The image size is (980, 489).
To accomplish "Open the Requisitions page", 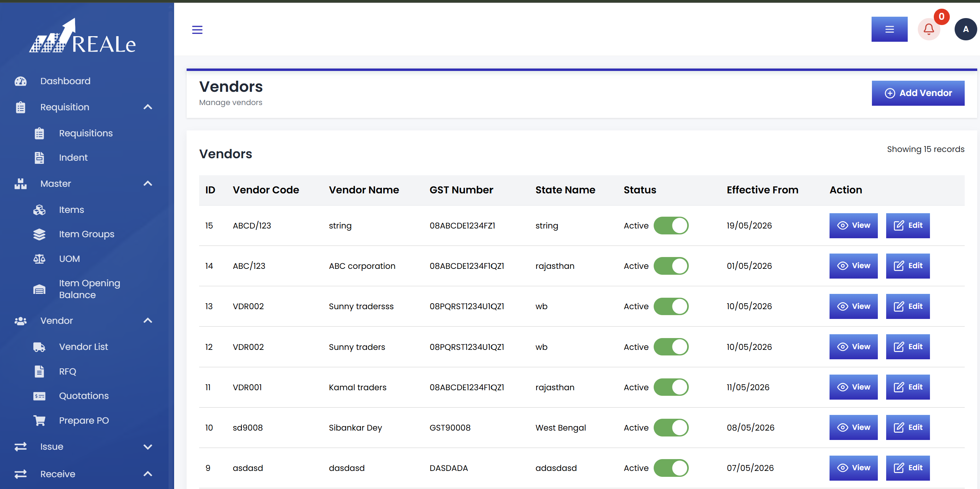I will (85, 133).
